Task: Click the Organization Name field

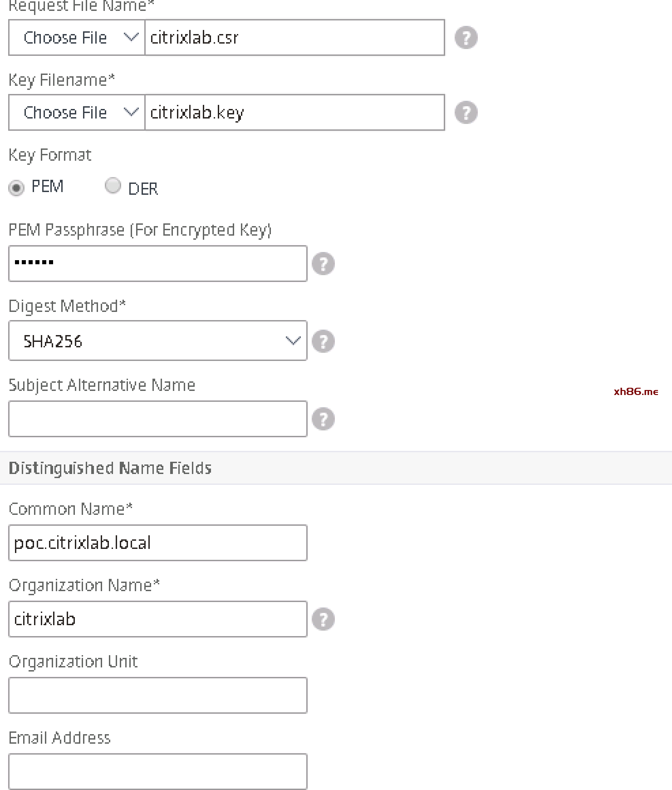Action: click(157, 619)
